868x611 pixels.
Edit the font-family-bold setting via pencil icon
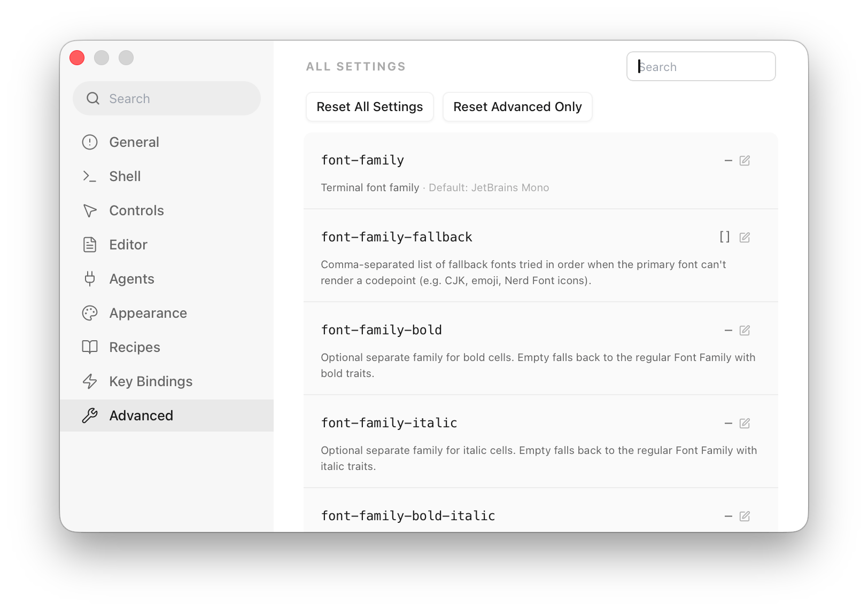[x=745, y=330]
